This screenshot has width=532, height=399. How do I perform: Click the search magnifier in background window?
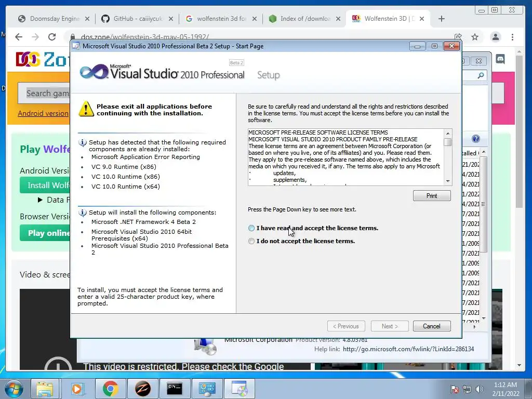(x=481, y=75)
